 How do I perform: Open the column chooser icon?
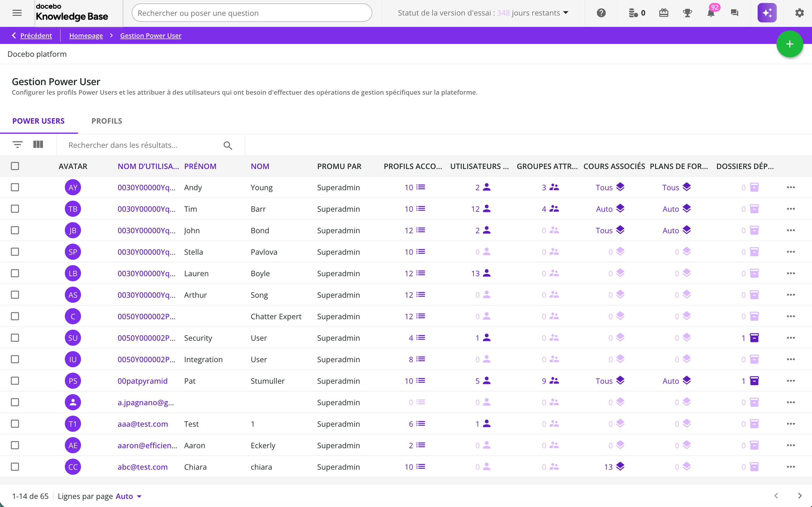[38, 145]
